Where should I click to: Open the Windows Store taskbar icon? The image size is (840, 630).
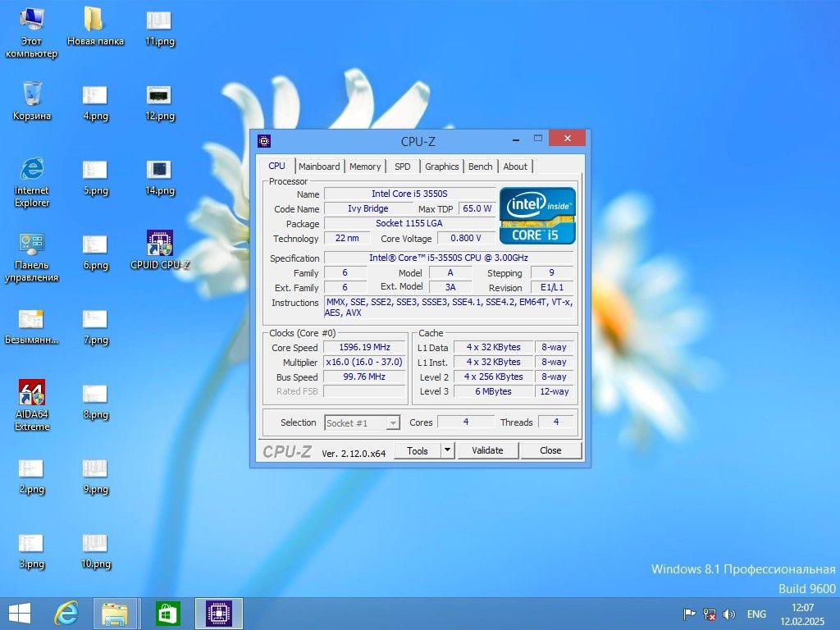coord(167,614)
